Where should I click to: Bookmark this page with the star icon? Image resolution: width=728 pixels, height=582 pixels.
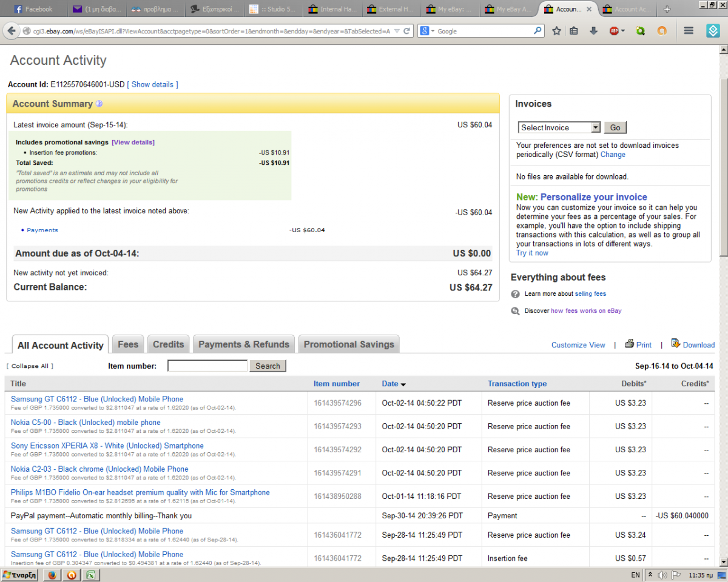click(x=556, y=31)
